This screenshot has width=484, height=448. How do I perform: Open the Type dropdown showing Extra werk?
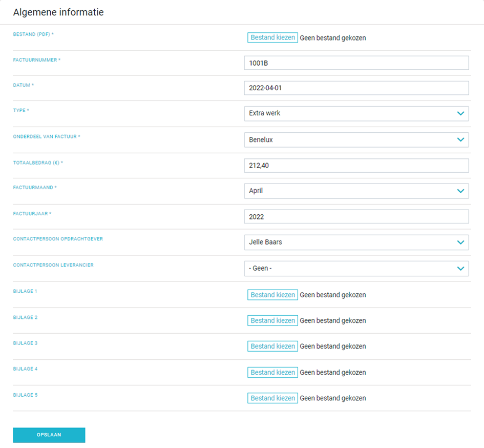tap(356, 113)
